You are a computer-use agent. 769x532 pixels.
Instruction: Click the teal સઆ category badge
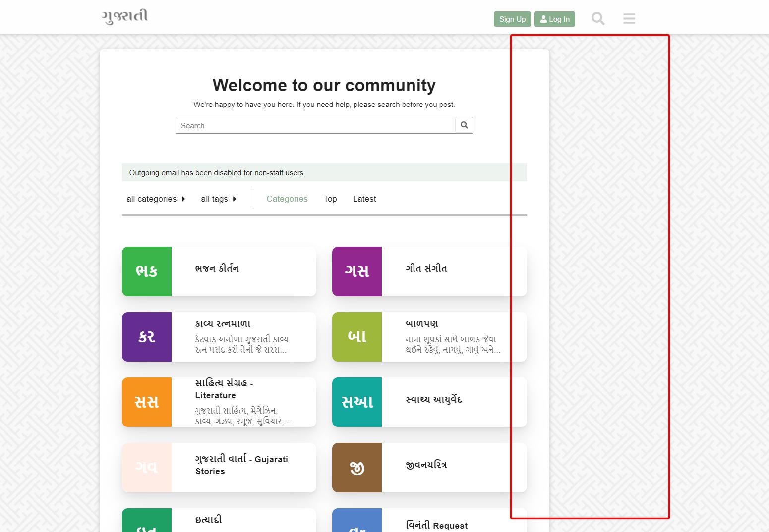[357, 402]
